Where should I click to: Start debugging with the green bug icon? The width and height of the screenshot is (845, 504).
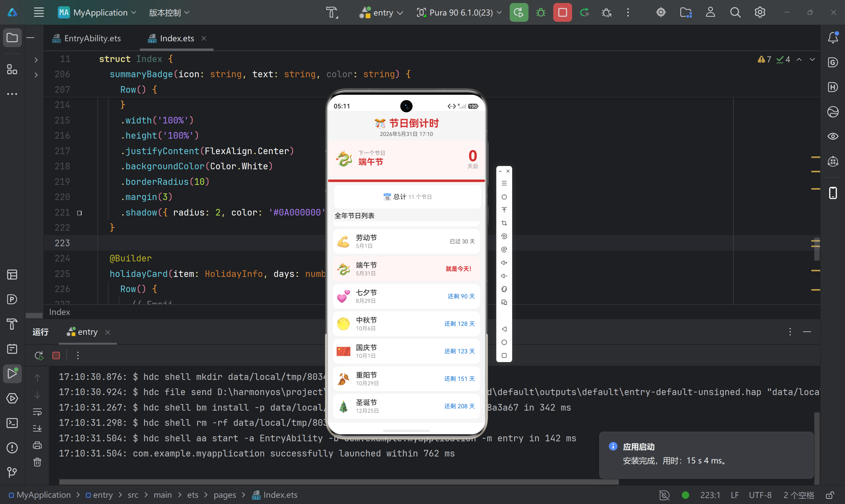pyautogui.click(x=541, y=13)
